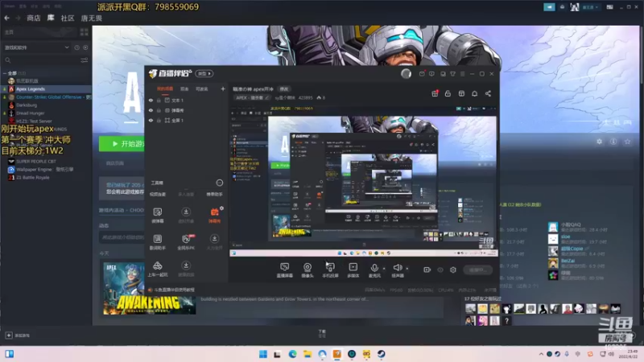The height and width of the screenshot is (362, 644).
Task: Click the green 开始游戏 play button in Steam
Action: (122, 144)
